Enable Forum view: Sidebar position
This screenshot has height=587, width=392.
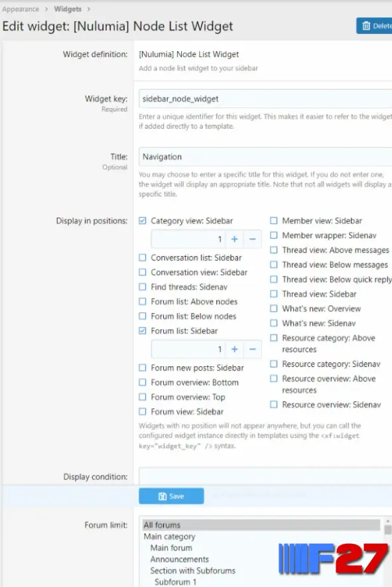point(143,411)
